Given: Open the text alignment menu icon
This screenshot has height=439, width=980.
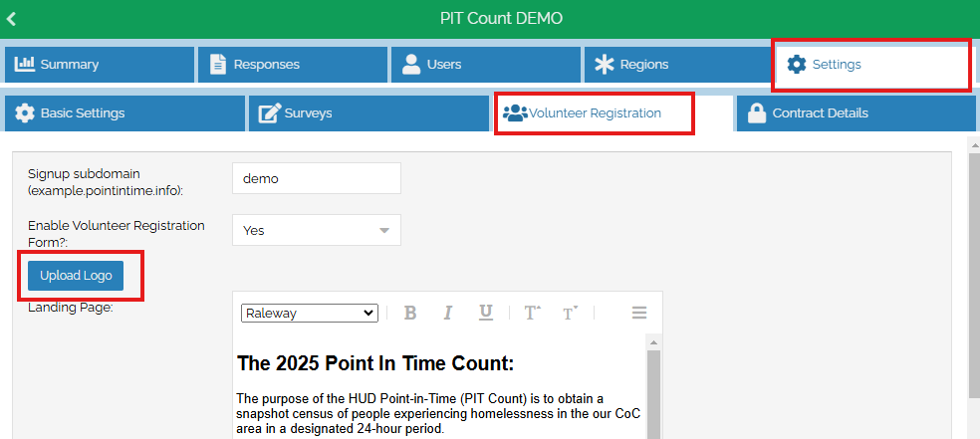Looking at the screenshot, I should [x=639, y=313].
